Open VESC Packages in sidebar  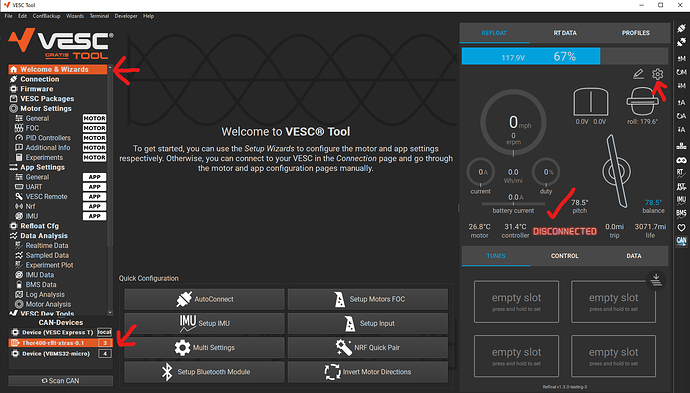(58, 99)
